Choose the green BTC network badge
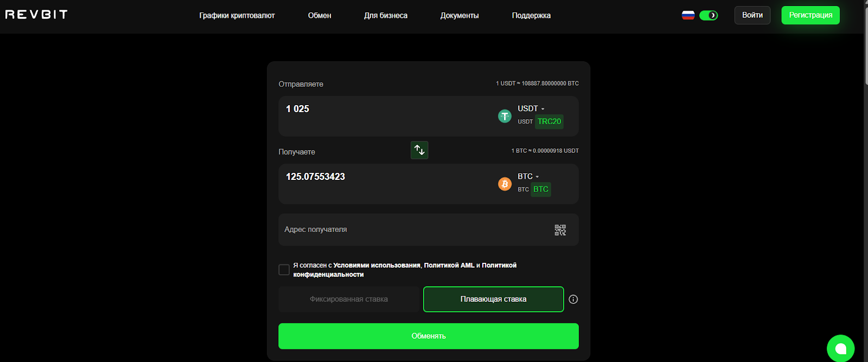Screen dimensions: 868x362 [x=541, y=189]
